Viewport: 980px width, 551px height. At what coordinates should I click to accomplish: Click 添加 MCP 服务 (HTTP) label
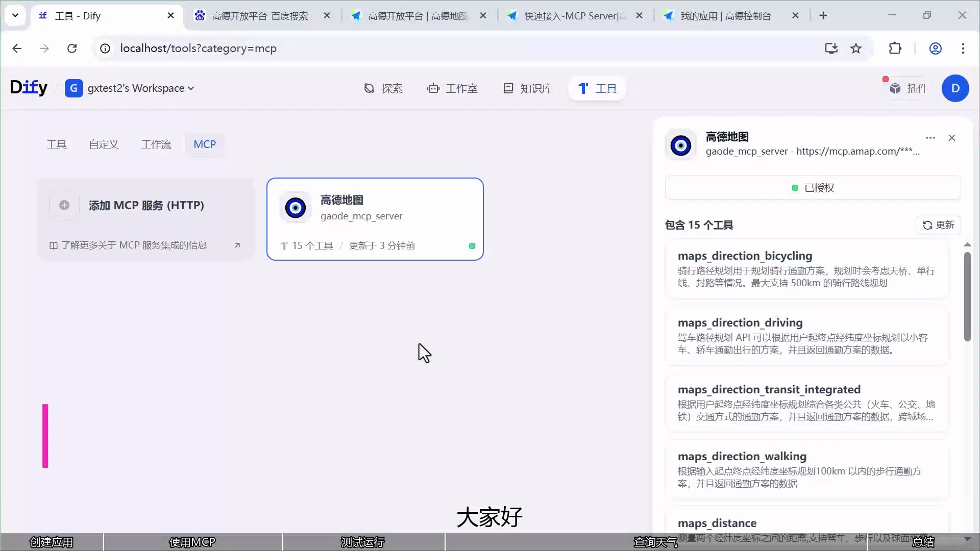click(x=146, y=205)
